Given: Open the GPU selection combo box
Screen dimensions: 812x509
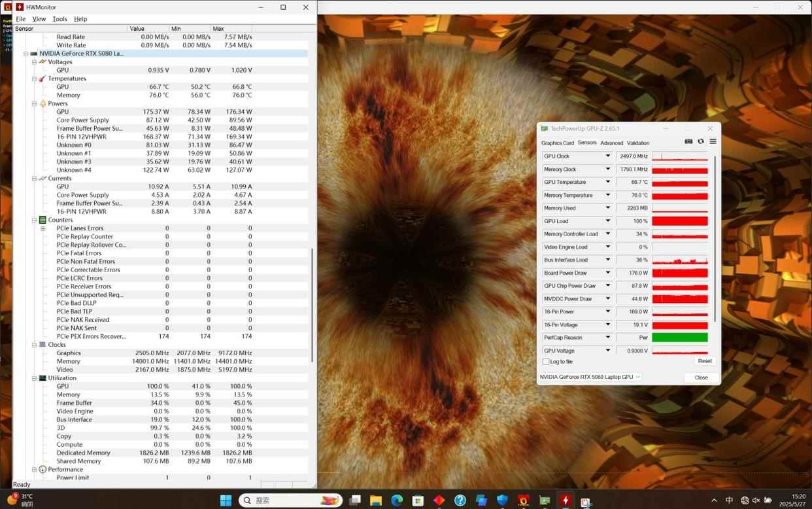Looking at the screenshot, I should coord(590,377).
